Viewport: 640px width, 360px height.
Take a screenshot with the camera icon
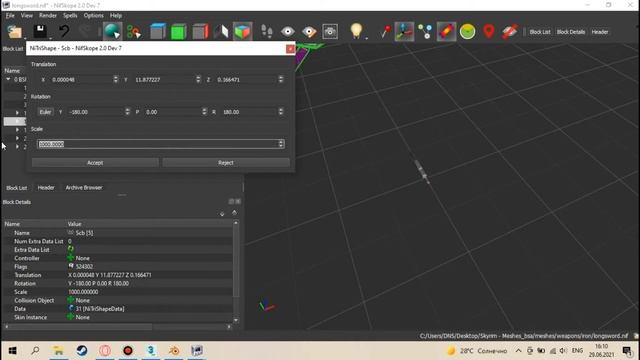(x=330, y=31)
